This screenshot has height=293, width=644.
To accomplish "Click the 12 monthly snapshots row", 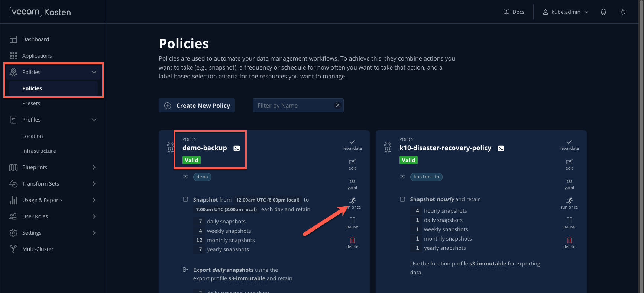I will pos(224,240).
